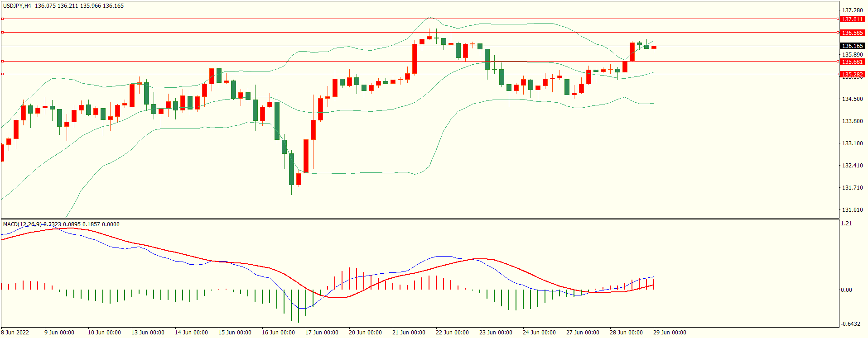This screenshot has width=868, height=338.
Task: Click the 22 Jun 00:00 time axis label
Action: click(x=452, y=333)
